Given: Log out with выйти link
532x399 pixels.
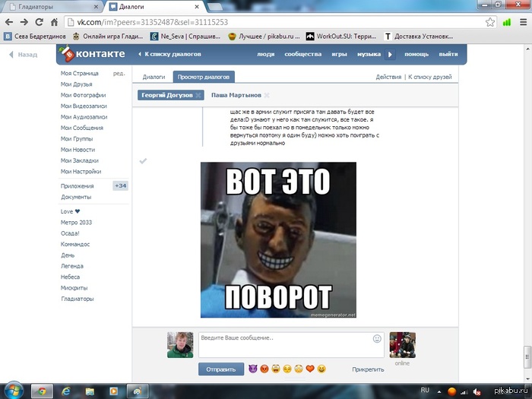Looking at the screenshot, I should point(448,54).
